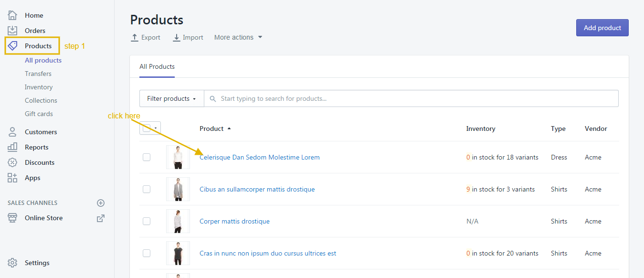Open the Reports section

(x=37, y=147)
